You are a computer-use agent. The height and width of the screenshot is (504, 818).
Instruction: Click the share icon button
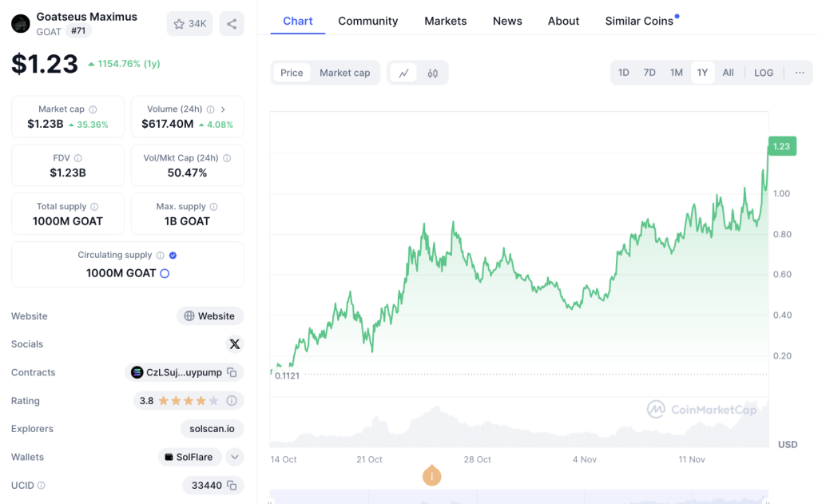coord(232,24)
